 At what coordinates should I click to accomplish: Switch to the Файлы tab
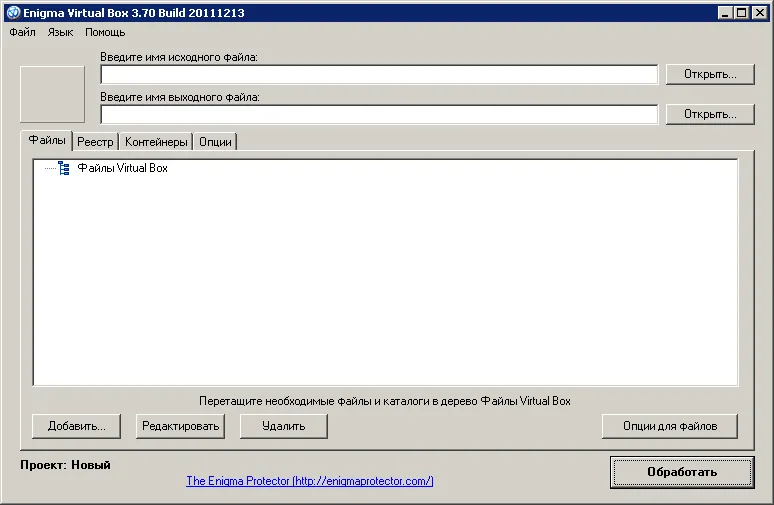click(47, 140)
